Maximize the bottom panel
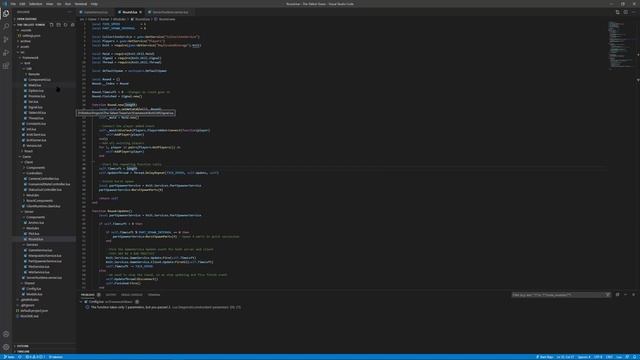This screenshot has width=640, height=360. click(625, 295)
